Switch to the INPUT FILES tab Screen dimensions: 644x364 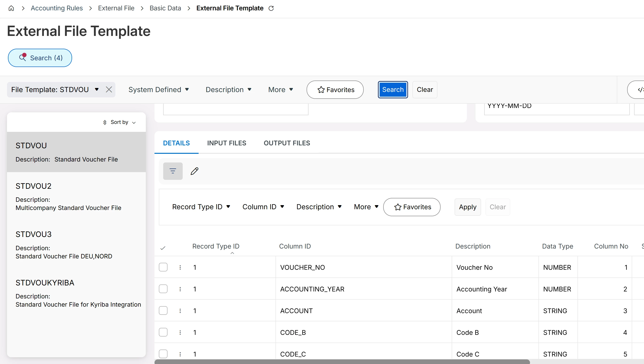(227, 143)
